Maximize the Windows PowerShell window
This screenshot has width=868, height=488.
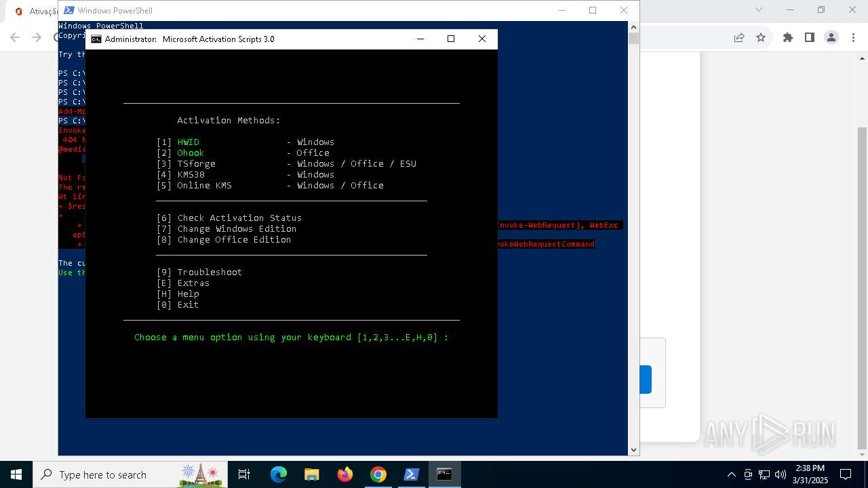pos(593,10)
